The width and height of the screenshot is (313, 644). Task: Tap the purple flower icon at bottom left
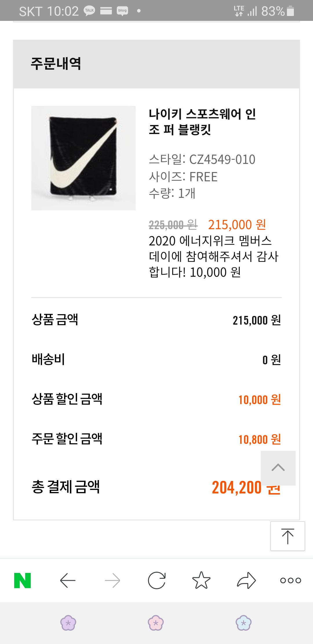68,623
